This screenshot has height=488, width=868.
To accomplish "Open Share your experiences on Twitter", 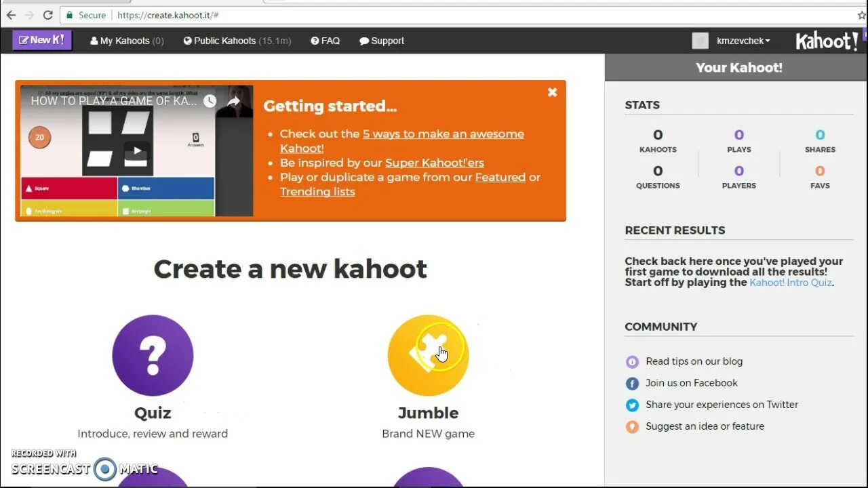I will pos(722,405).
